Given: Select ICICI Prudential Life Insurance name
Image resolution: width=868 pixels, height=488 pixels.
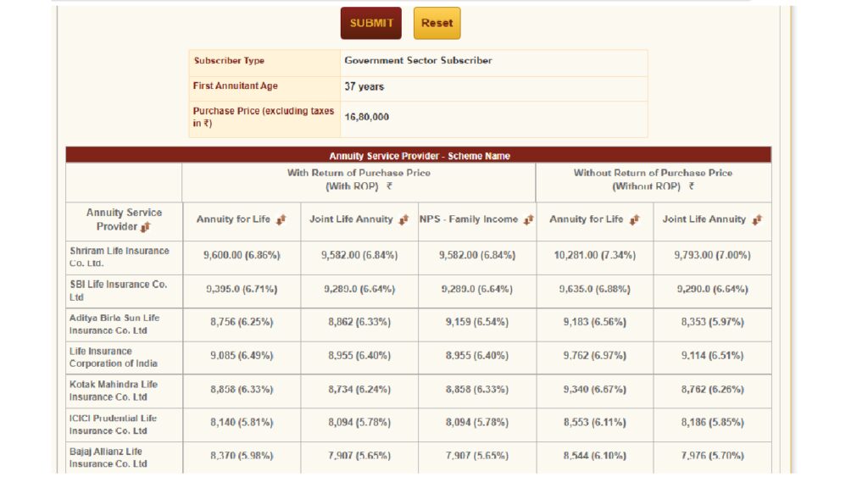Looking at the screenshot, I should click(113, 424).
